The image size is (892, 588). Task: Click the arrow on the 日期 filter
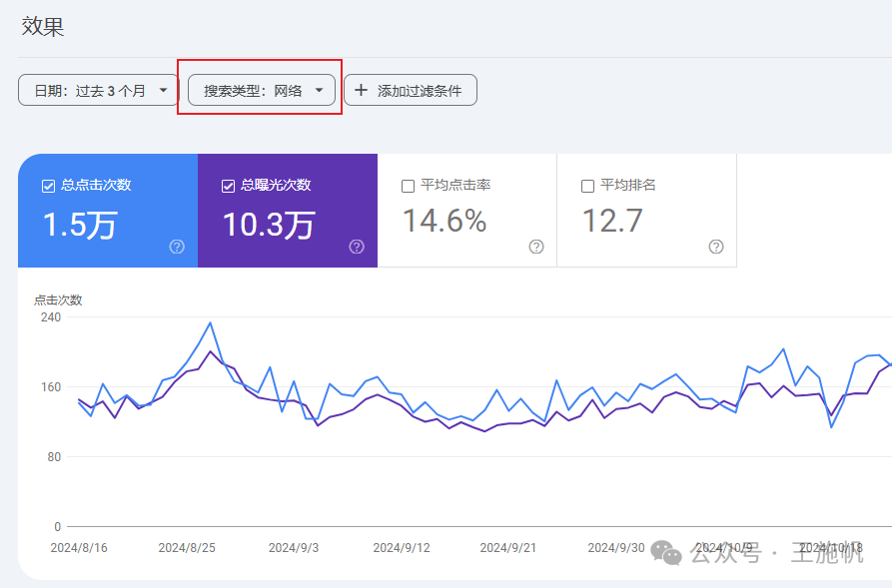pos(163,90)
